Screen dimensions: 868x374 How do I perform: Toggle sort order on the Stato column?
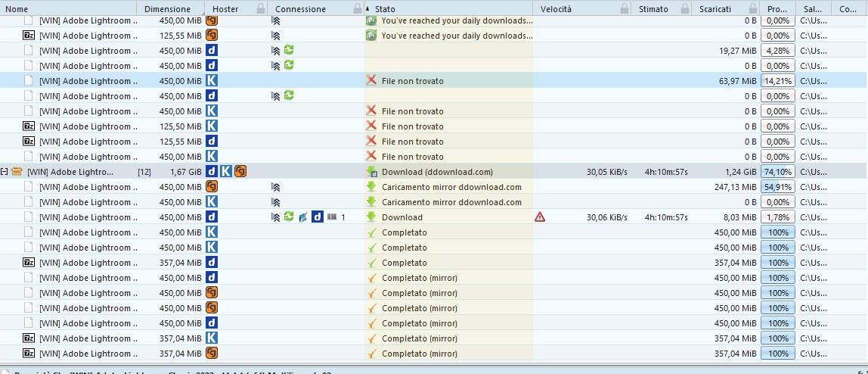point(448,8)
